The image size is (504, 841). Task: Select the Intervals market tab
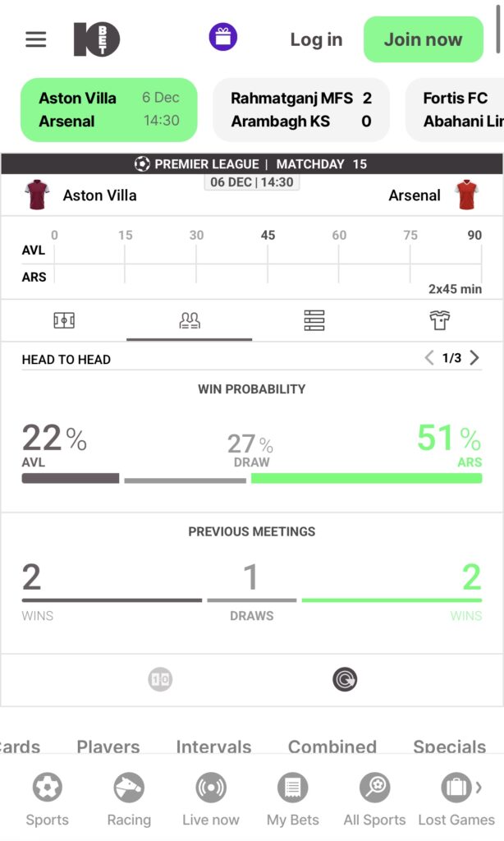(x=213, y=747)
